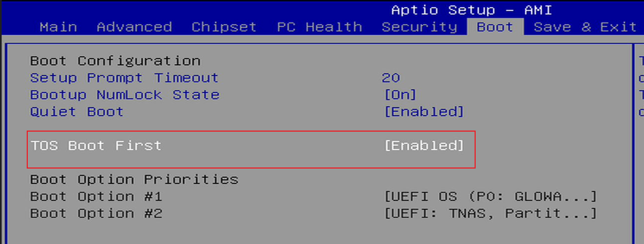The width and height of the screenshot is (644, 244).
Task: Open Boot Option #1 UEFI OS dropdown
Action: click(x=490, y=196)
